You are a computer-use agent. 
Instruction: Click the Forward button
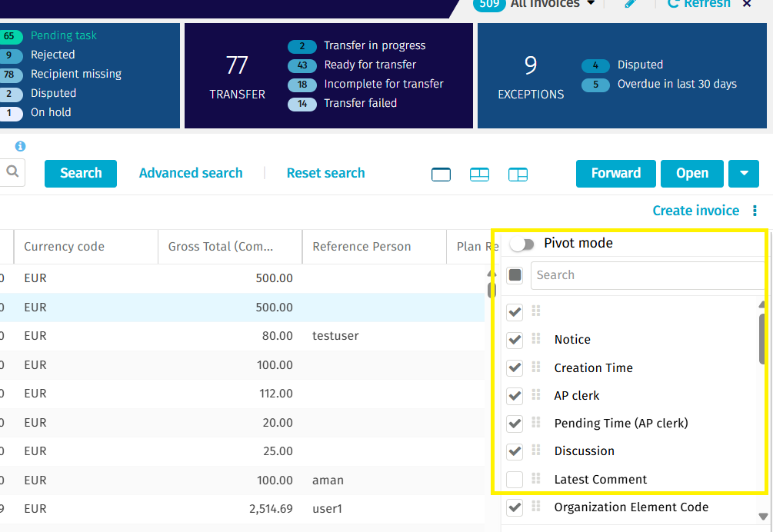(x=615, y=173)
